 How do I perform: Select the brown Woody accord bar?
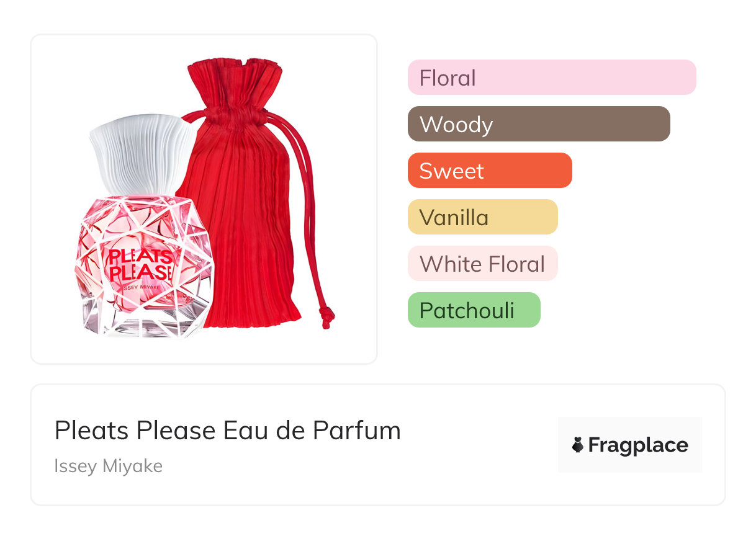[538, 124]
